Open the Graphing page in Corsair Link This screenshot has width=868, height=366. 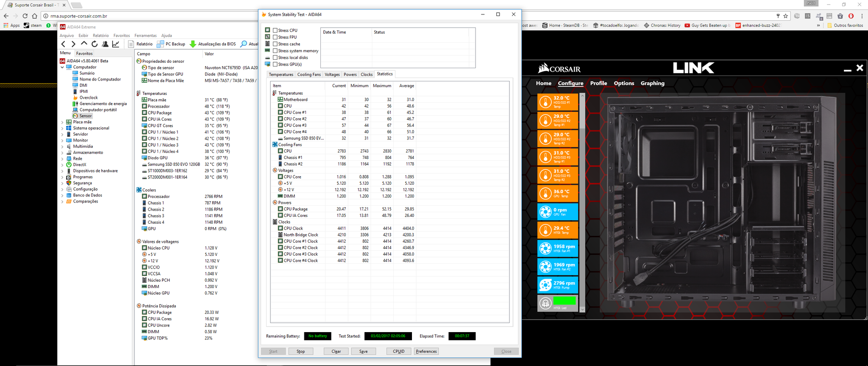pyautogui.click(x=652, y=83)
